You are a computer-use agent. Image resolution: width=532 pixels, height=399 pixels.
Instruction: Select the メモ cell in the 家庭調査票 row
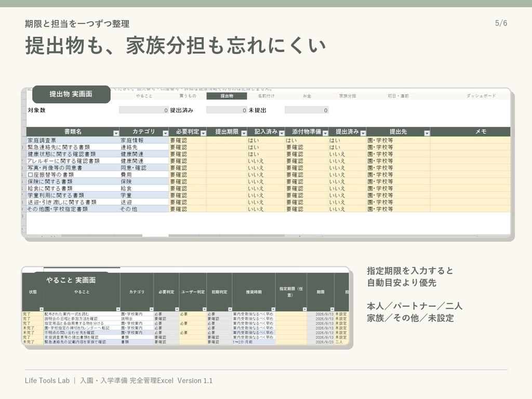pyautogui.click(x=470, y=140)
